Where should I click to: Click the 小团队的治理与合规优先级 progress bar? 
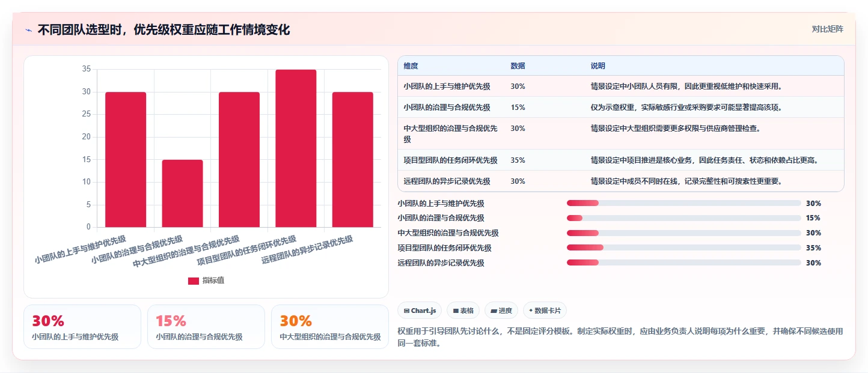[684, 218]
